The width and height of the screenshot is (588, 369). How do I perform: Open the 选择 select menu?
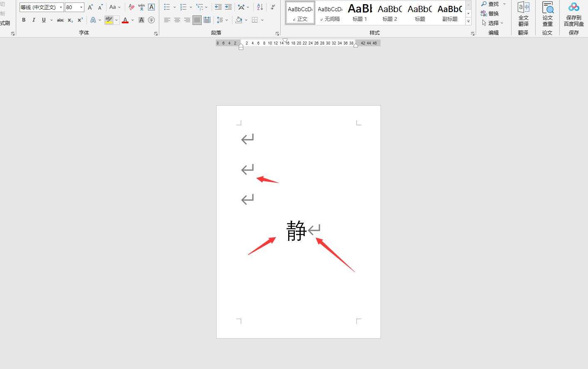[492, 23]
